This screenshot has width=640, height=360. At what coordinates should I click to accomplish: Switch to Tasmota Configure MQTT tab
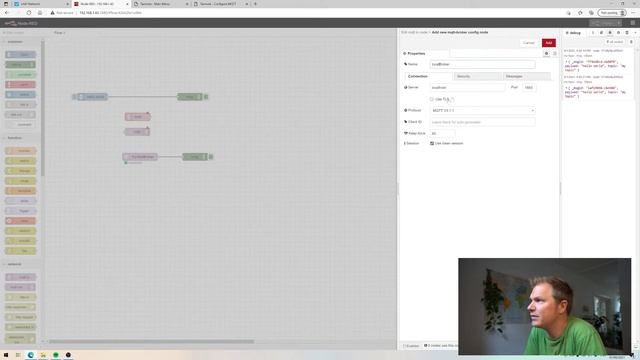click(x=220, y=4)
